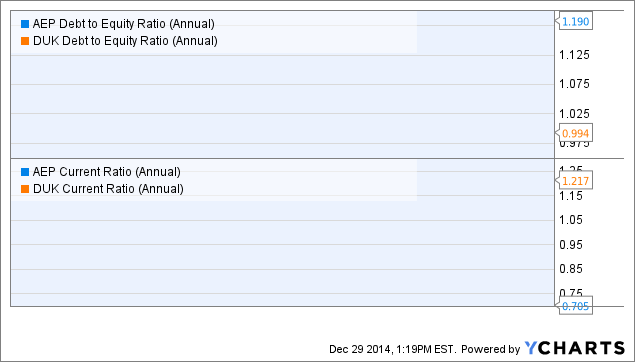Click the orange DUK Current Ratio swatch
Screen dimensions: 635x362
(x=25, y=189)
